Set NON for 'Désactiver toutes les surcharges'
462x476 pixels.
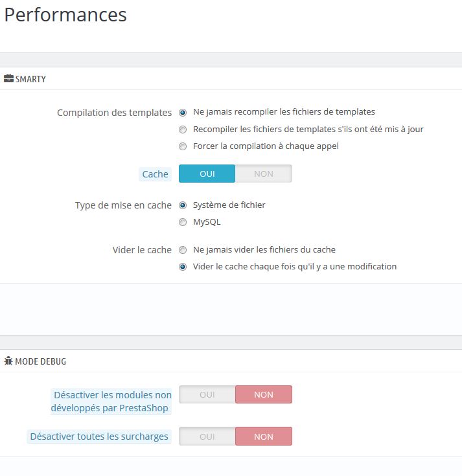click(264, 436)
